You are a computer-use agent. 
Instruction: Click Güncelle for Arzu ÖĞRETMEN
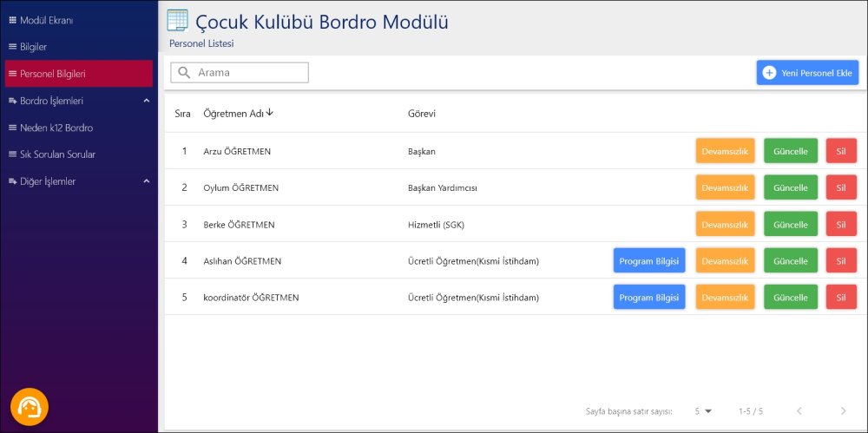click(x=791, y=151)
